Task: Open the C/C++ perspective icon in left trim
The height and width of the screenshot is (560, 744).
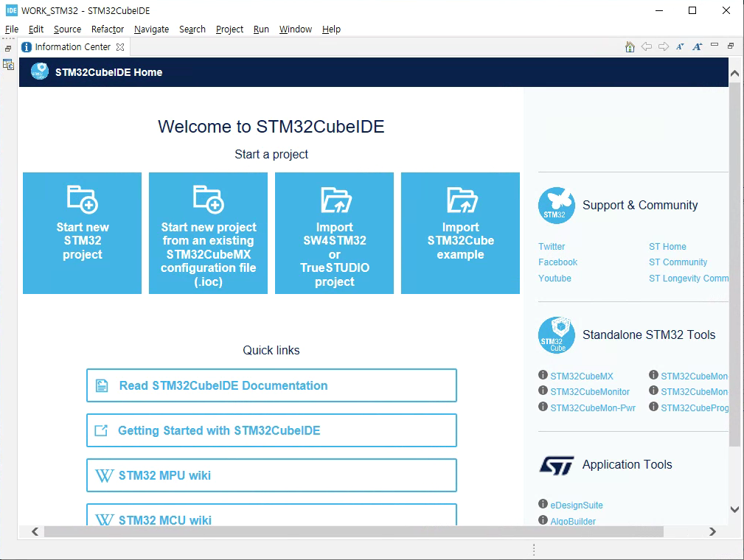Action: click(x=9, y=65)
